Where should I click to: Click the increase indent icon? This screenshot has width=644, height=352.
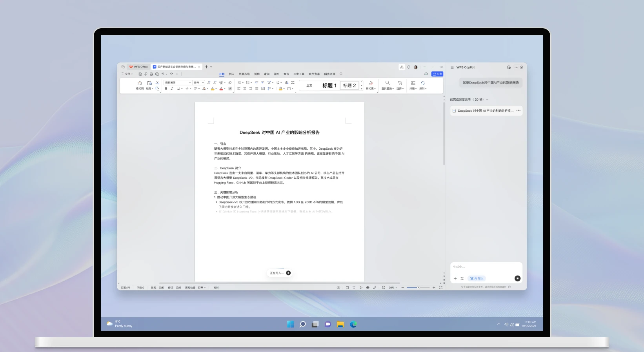[263, 83]
